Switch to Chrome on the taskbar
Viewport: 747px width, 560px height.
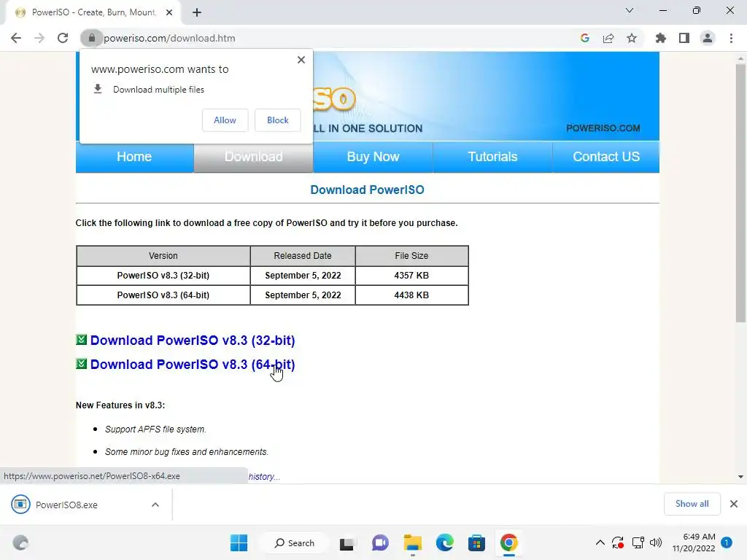508,542
